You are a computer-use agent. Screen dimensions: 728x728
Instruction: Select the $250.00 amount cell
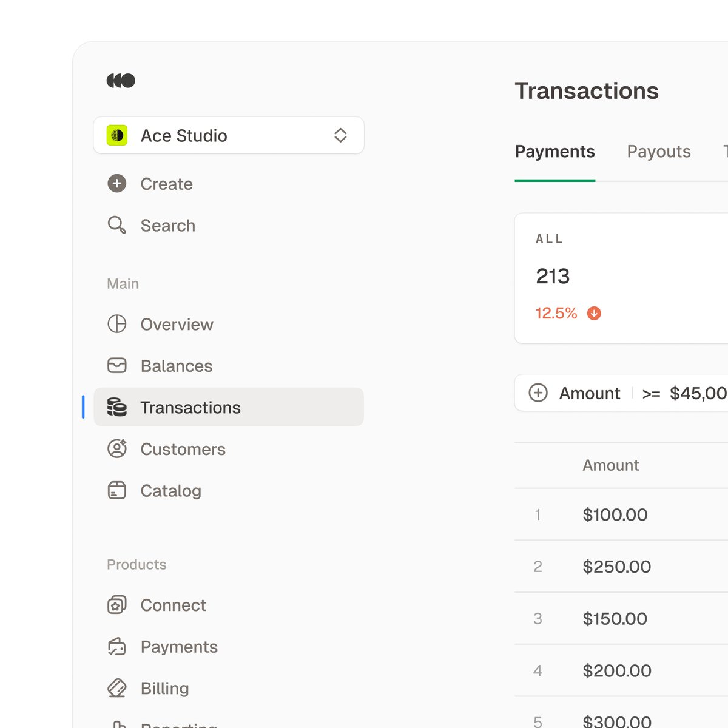point(616,567)
